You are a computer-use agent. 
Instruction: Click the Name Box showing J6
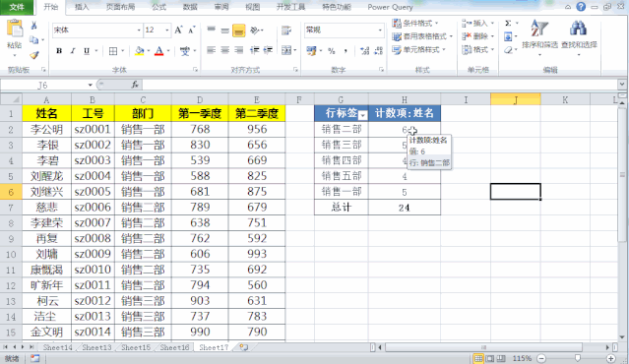pos(43,85)
